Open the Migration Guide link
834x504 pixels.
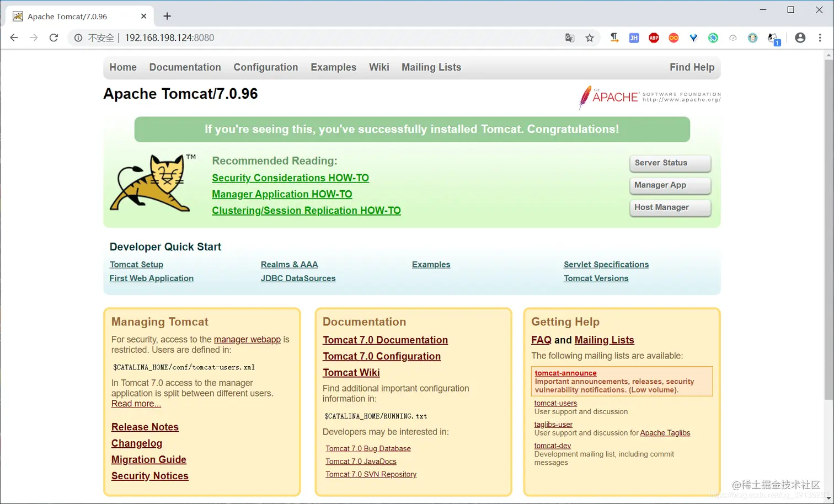[x=149, y=460]
